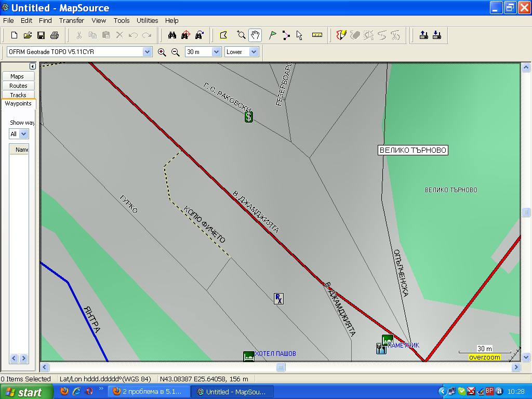Open the Transfer menu
532x399 pixels.
(71, 21)
